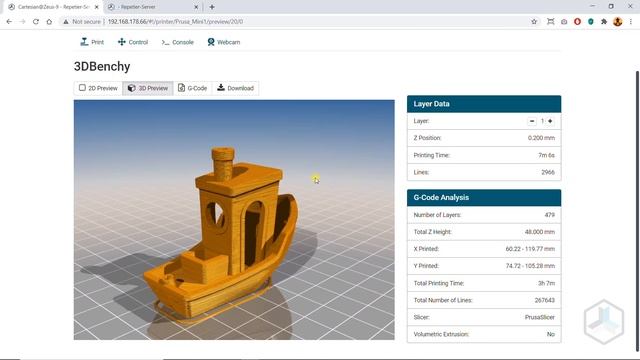Click the Total Number of Lines value
Image resolution: width=640 pixels, height=360 pixels.
(x=544, y=300)
